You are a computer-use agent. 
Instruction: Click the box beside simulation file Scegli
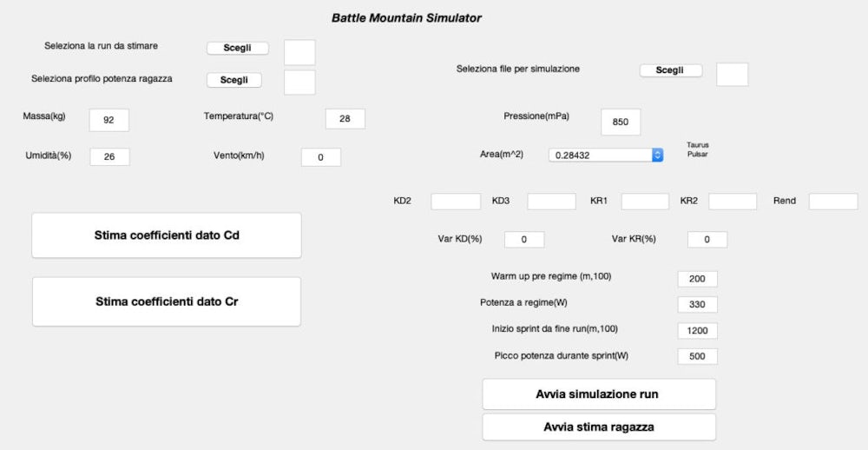pos(733,74)
